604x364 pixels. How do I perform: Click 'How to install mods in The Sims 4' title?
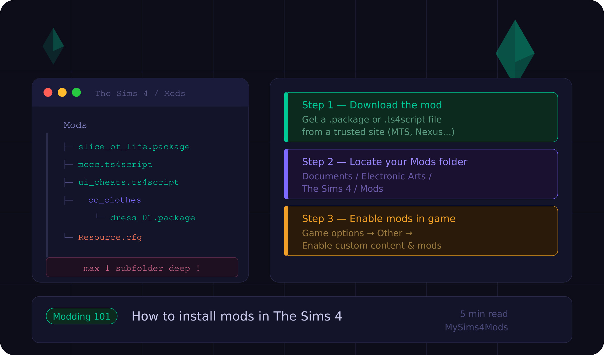click(237, 316)
